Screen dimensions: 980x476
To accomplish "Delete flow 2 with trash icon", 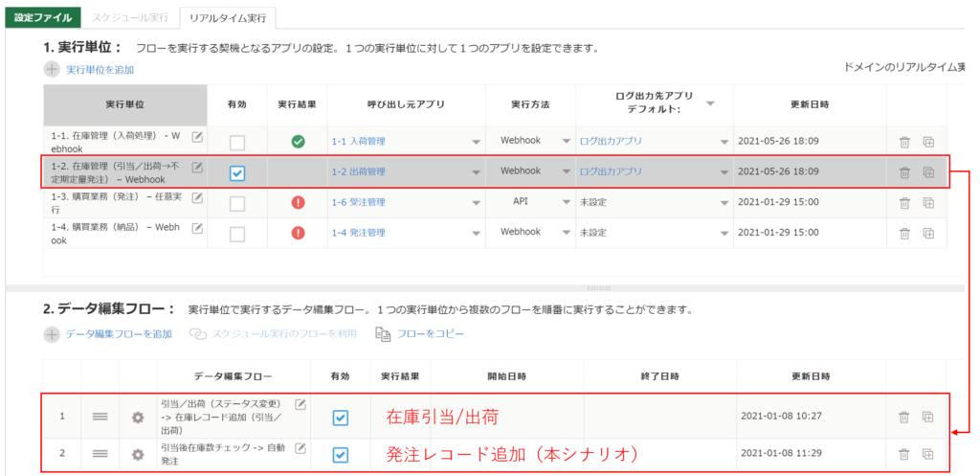I will 904,455.
